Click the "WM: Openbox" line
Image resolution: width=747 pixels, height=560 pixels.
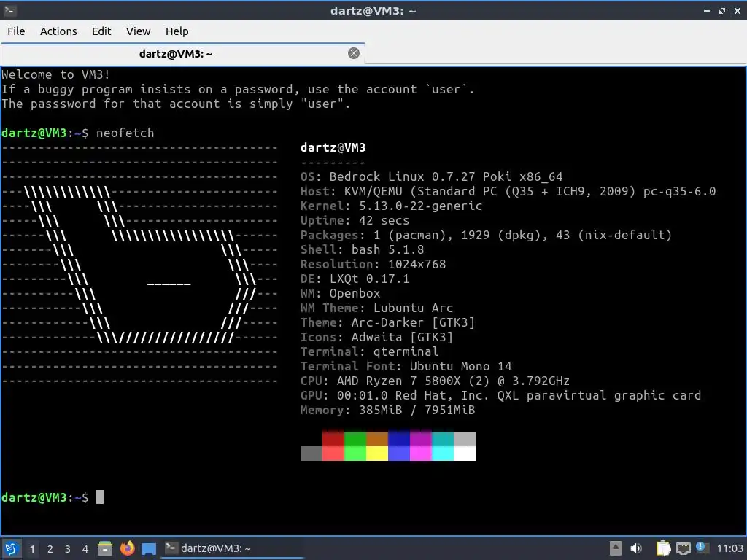tap(340, 293)
